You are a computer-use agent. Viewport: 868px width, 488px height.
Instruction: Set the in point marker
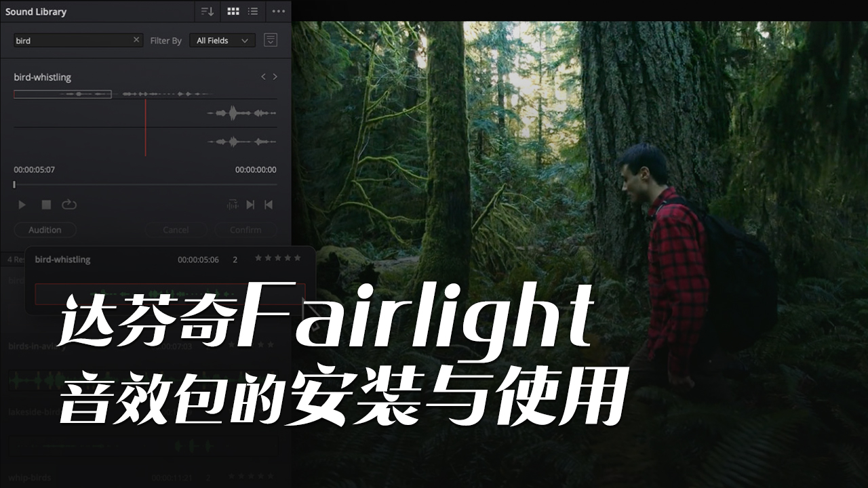(250, 205)
